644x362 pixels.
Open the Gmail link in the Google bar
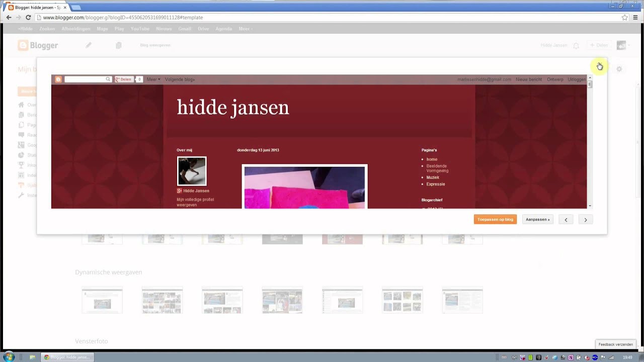coord(185,29)
